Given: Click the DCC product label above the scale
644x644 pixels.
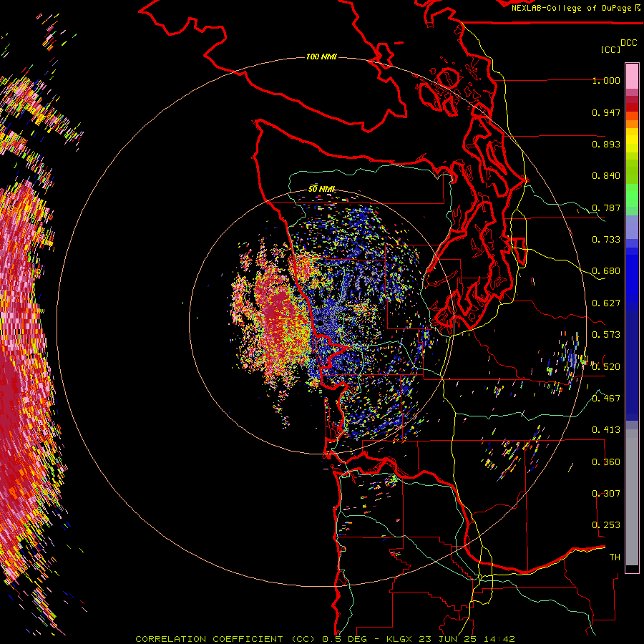Looking at the screenshot, I should coord(628,43).
